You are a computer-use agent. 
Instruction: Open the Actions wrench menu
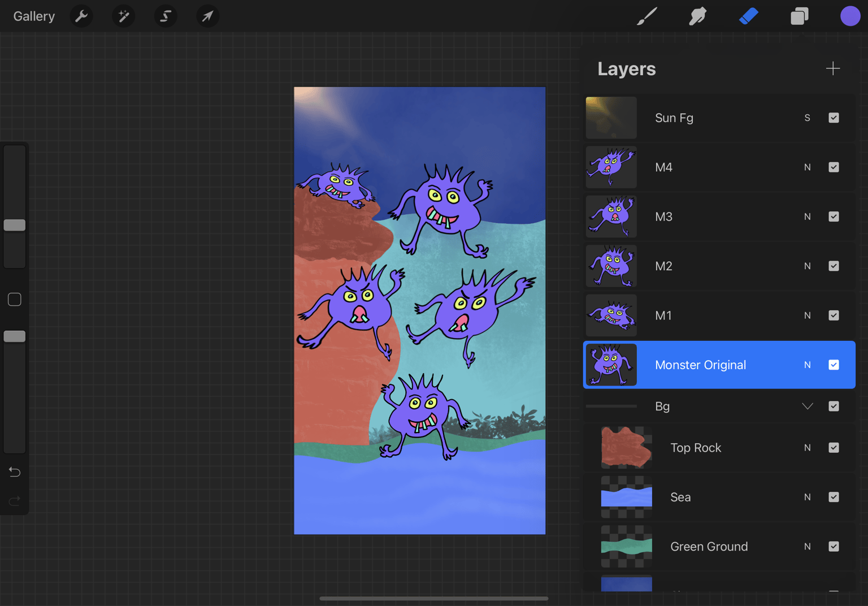81,16
